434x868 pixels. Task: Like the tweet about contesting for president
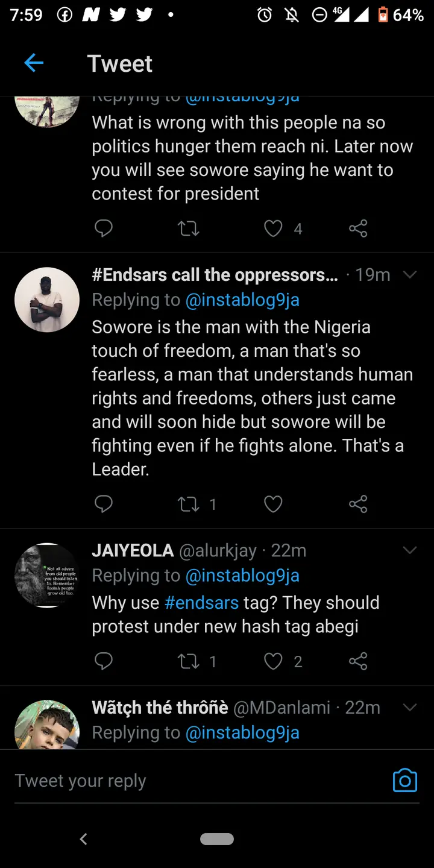pyautogui.click(x=274, y=228)
